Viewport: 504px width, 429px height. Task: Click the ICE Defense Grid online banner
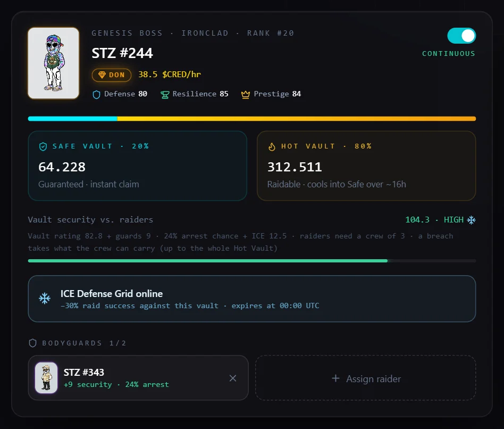coord(252,299)
